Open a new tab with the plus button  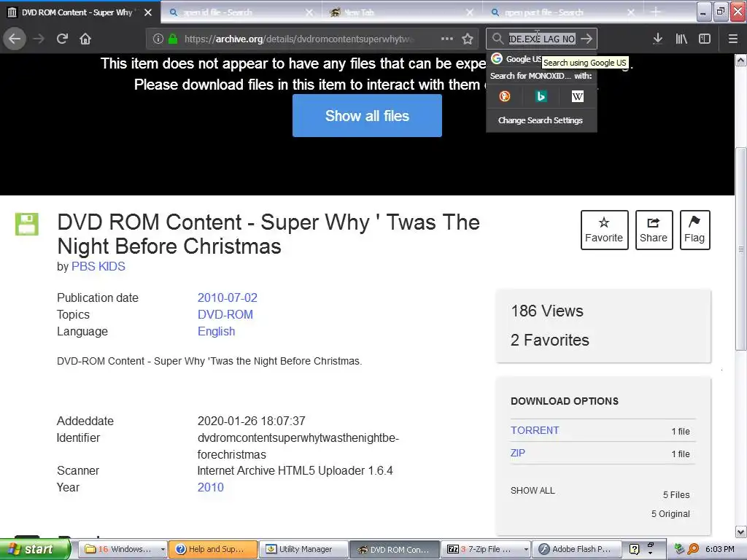coord(656,12)
